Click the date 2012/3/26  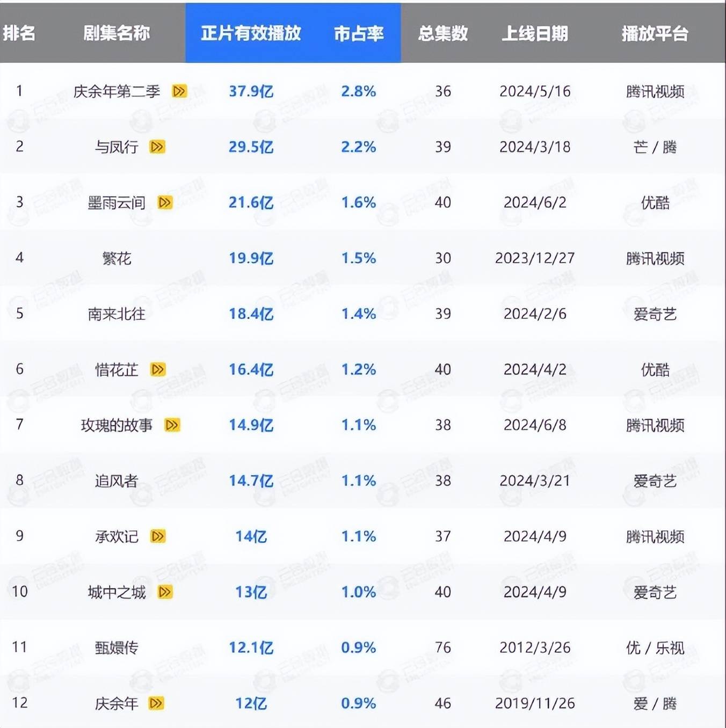(x=535, y=647)
